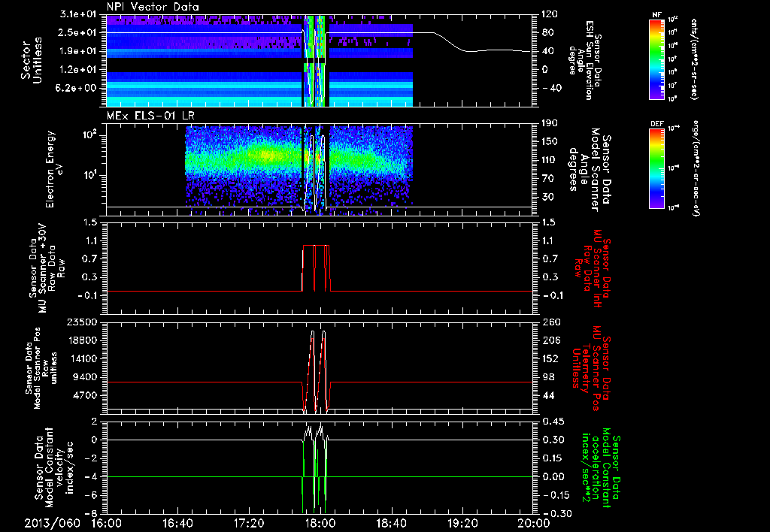The image size is (770, 532).
Task: Click the '1.2e+01' sector tick label
Action: tap(80, 70)
